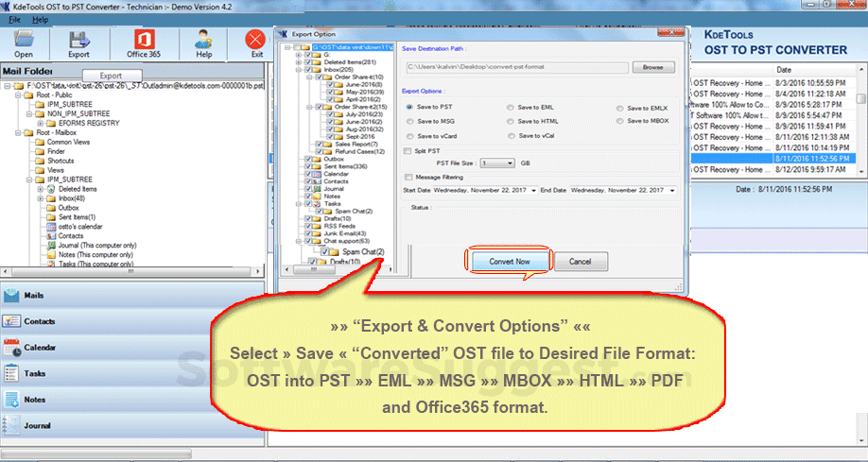Select Refund Cases(12) in export tree
868x462 pixels.
click(x=360, y=151)
